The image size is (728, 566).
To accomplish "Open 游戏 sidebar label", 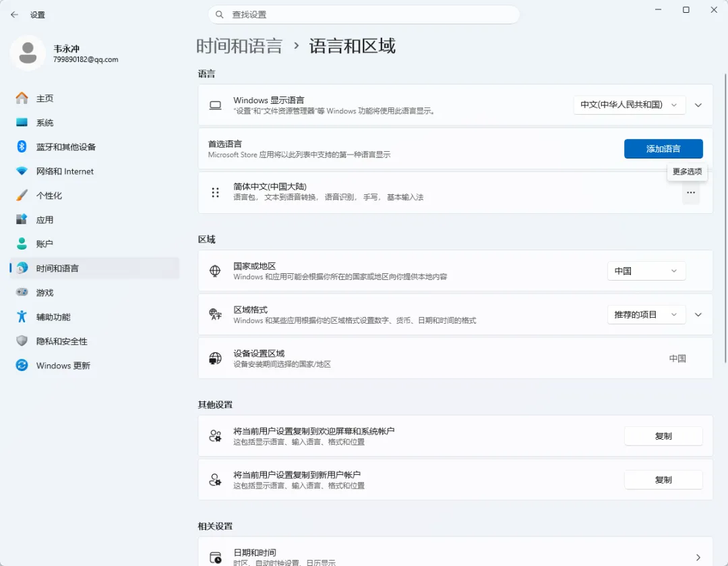I will click(x=45, y=293).
